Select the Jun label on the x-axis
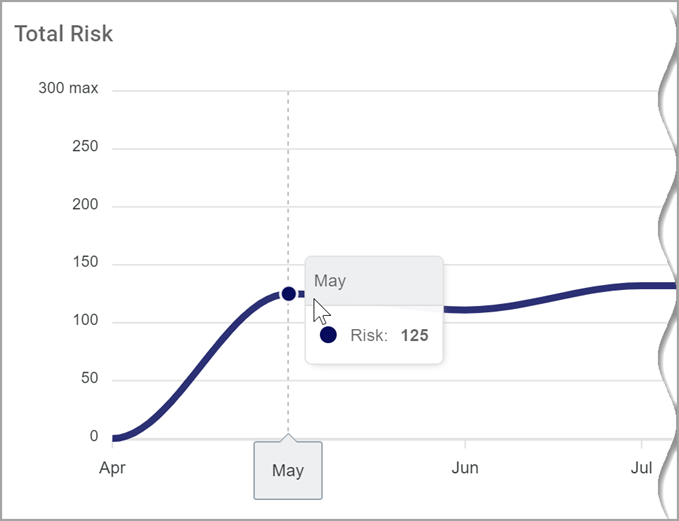 click(x=465, y=467)
